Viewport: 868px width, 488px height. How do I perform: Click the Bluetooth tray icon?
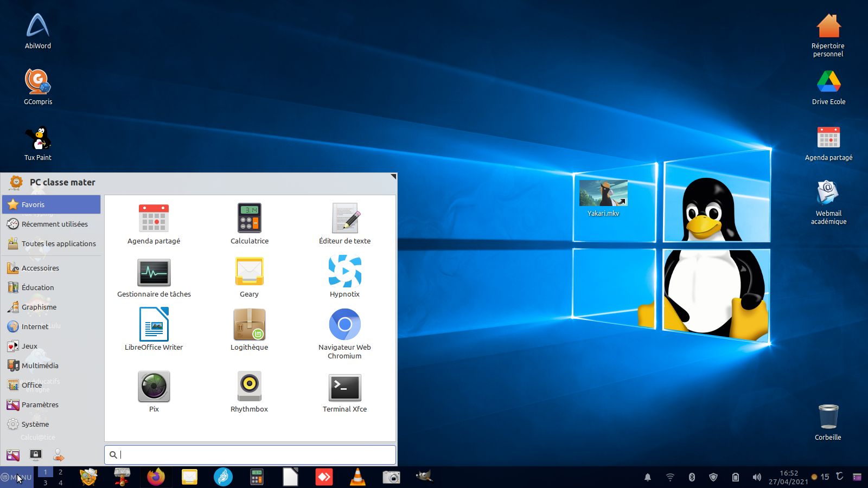692,477
